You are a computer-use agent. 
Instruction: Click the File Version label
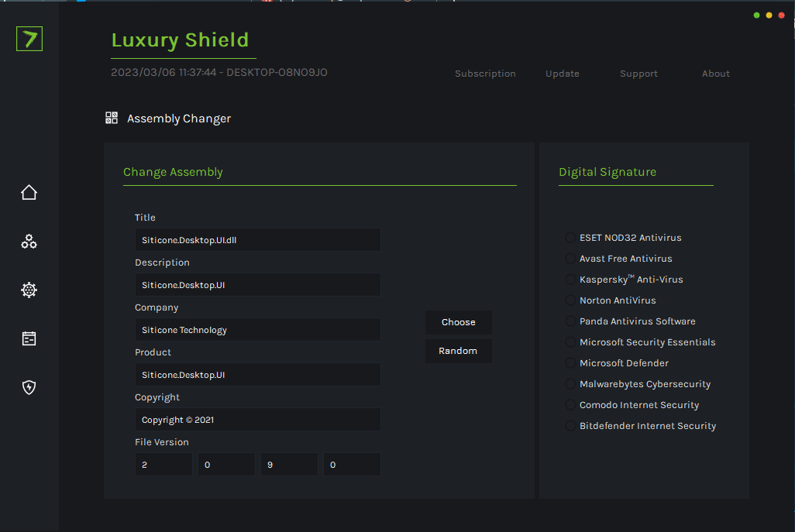point(162,442)
